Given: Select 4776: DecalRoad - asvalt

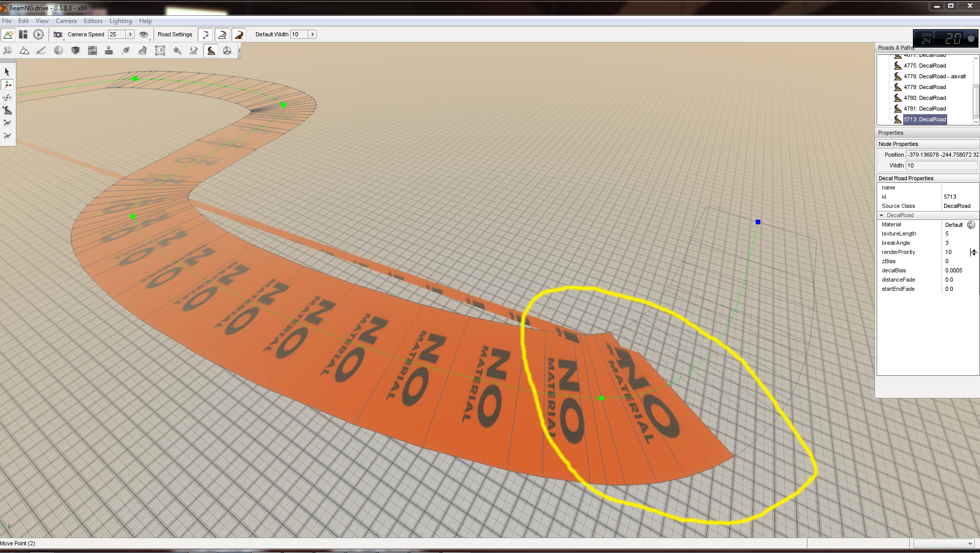Looking at the screenshot, I should click(934, 76).
